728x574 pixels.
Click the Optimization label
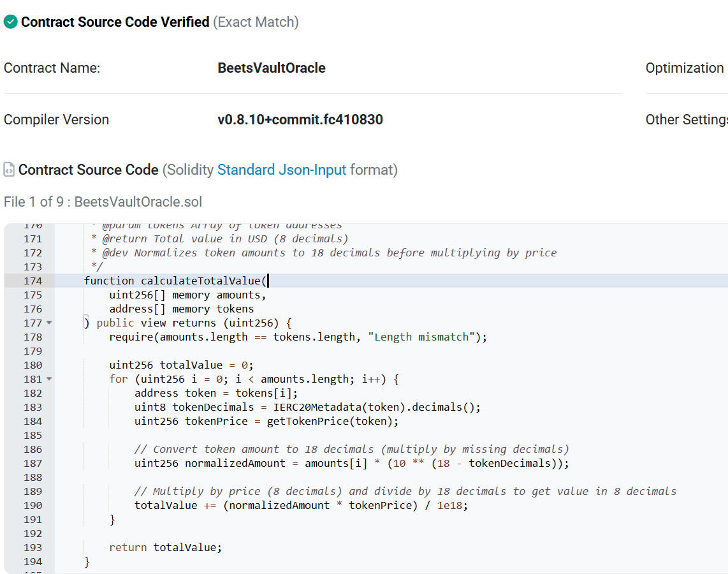point(684,68)
